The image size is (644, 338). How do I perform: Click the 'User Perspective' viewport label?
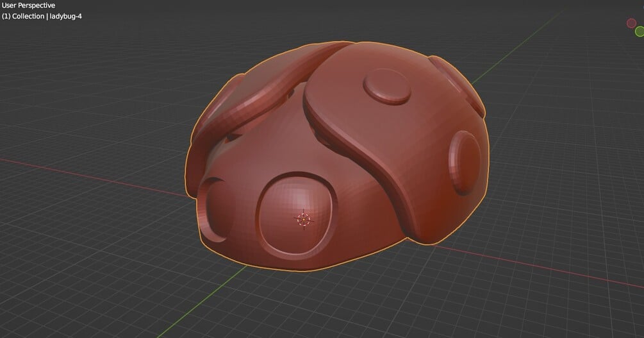(28, 5)
